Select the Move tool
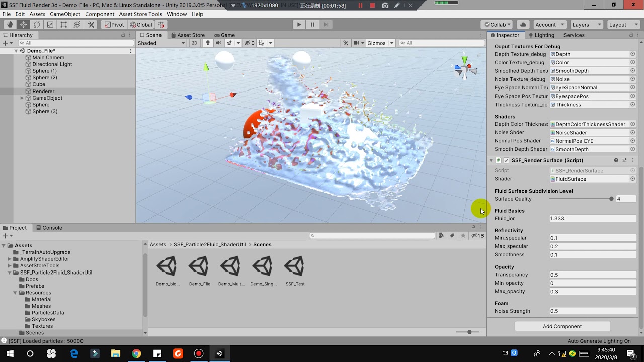 pos(24,25)
